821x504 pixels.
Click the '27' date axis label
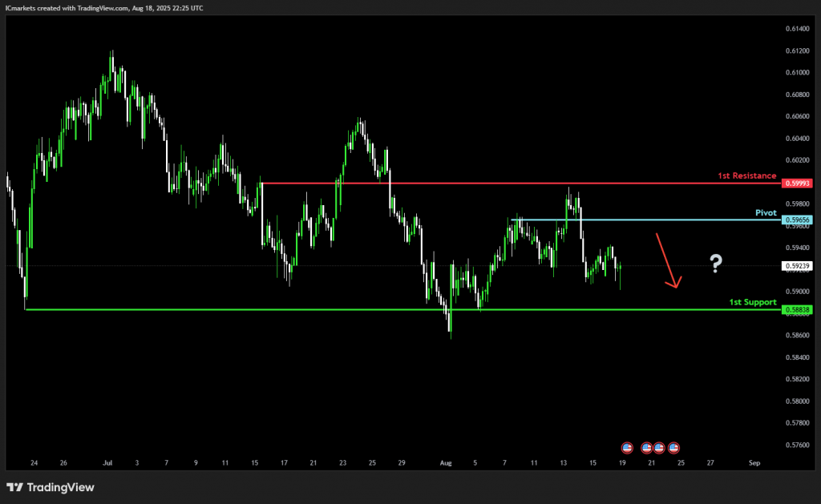pos(710,462)
